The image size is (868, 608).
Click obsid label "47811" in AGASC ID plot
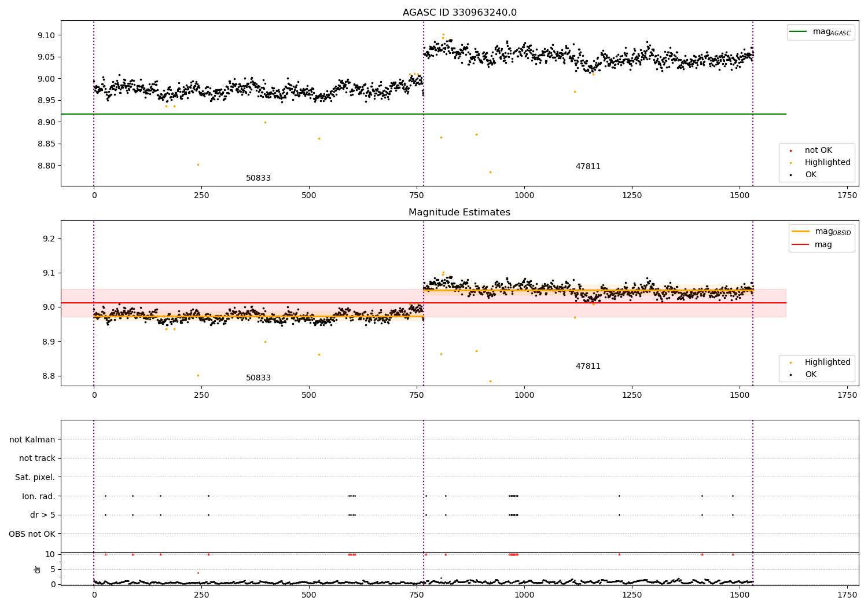tap(588, 167)
